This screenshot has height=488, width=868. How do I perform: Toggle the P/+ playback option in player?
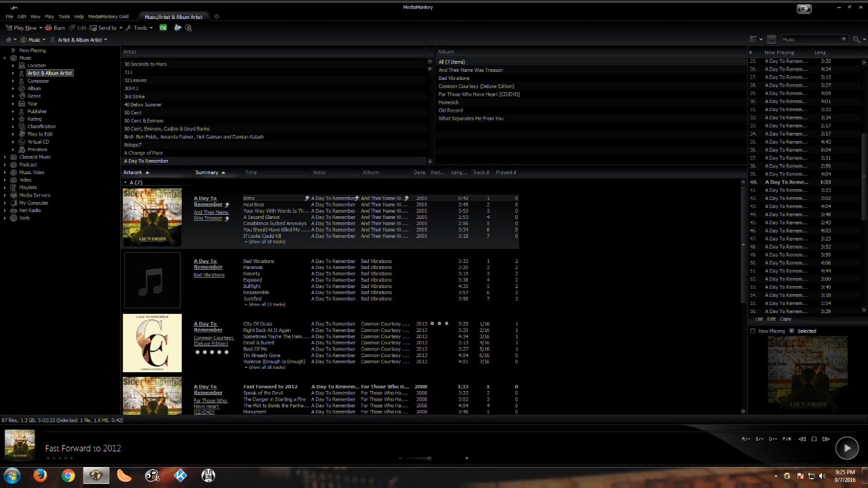tap(787, 439)
